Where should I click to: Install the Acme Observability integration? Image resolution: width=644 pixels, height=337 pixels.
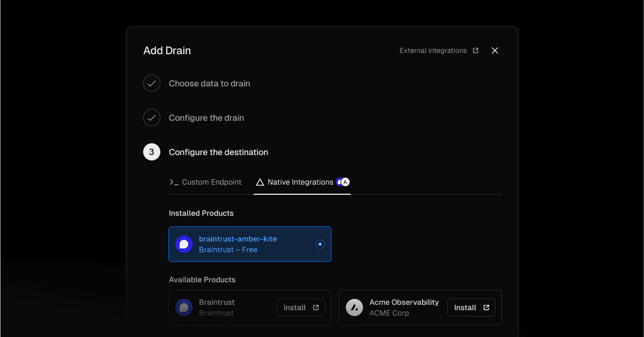(471, 307)
